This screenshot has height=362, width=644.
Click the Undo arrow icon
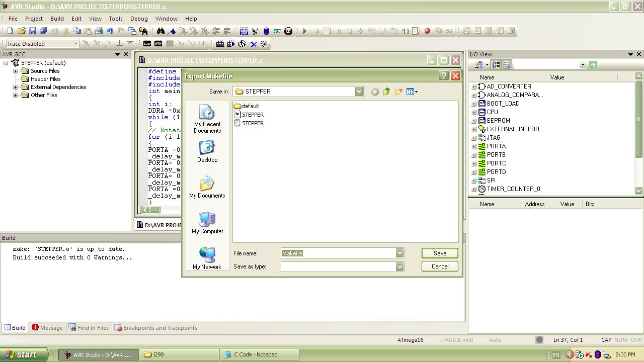pyautogui.click(x=110, y=31)
